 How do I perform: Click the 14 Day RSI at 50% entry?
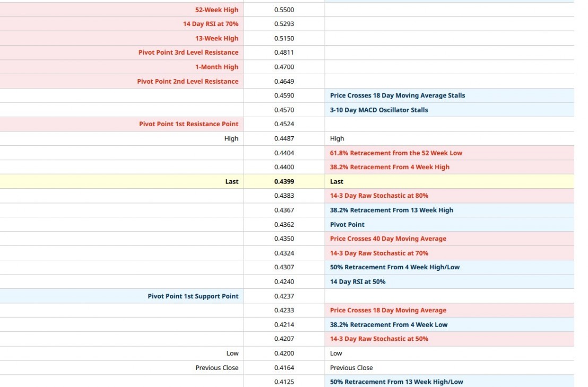pos(358,282)
